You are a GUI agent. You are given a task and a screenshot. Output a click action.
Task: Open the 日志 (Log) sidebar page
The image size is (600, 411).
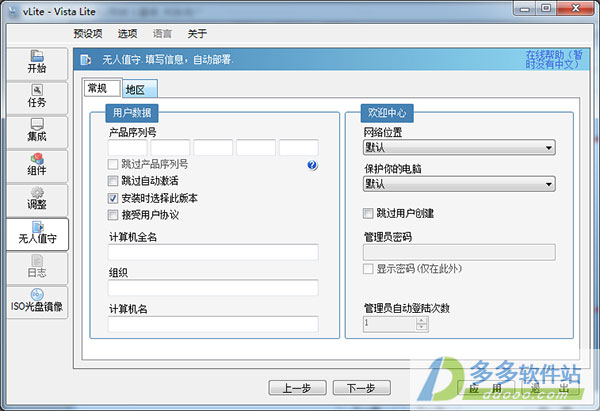point(37,268)
